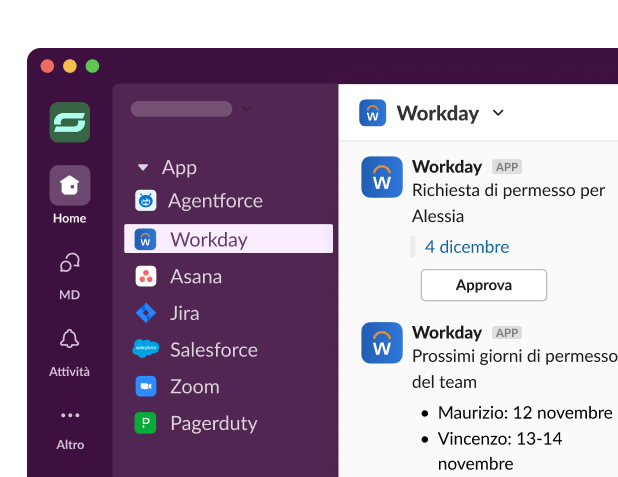Viewport: 618px width, 477px height.
Task: Click the Jira blue diamond icon
Action: 146,313
